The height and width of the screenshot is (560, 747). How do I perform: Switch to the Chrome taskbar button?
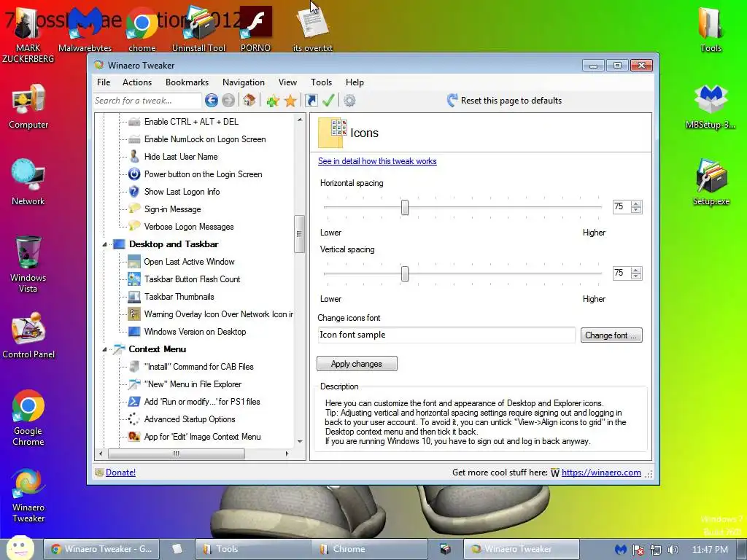(x=368, y=549)
